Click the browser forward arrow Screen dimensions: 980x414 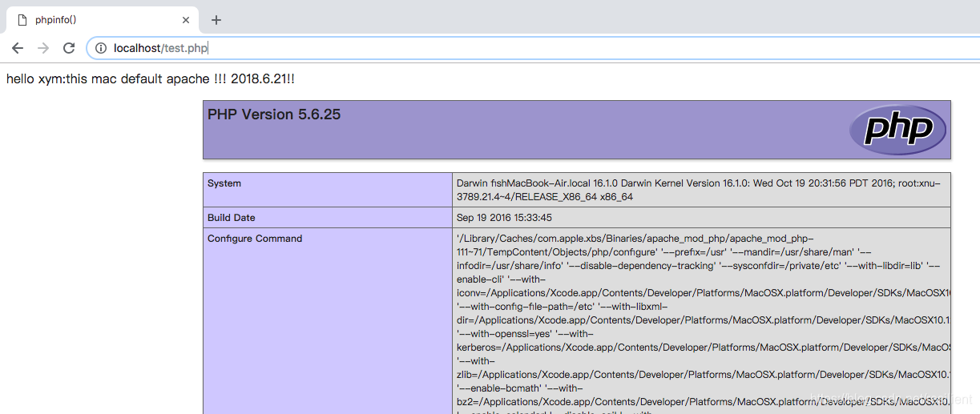43,48
